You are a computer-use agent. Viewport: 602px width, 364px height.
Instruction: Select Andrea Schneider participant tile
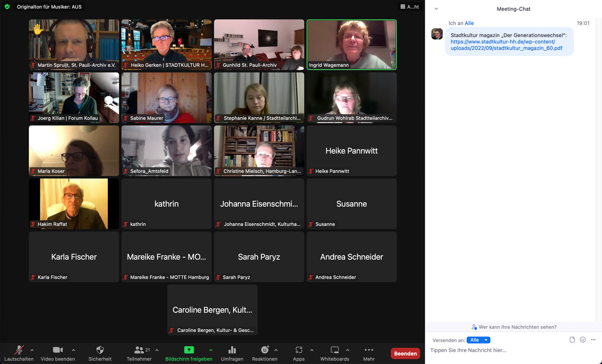[351, 257]
